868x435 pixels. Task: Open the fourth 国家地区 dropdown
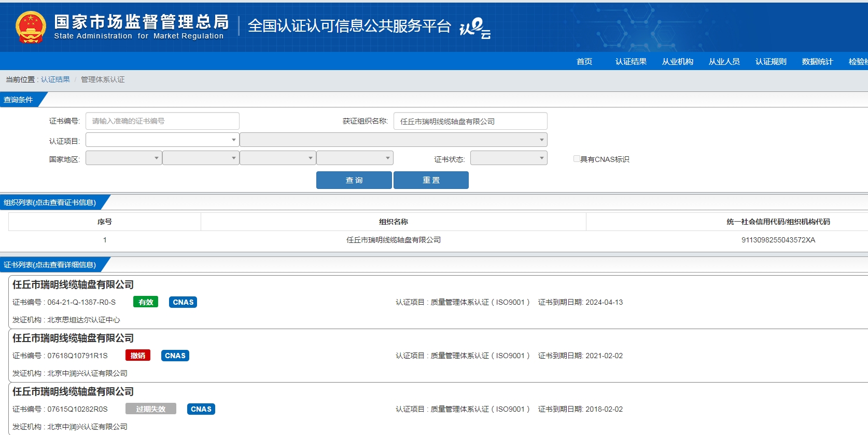[x=355, y=158]
